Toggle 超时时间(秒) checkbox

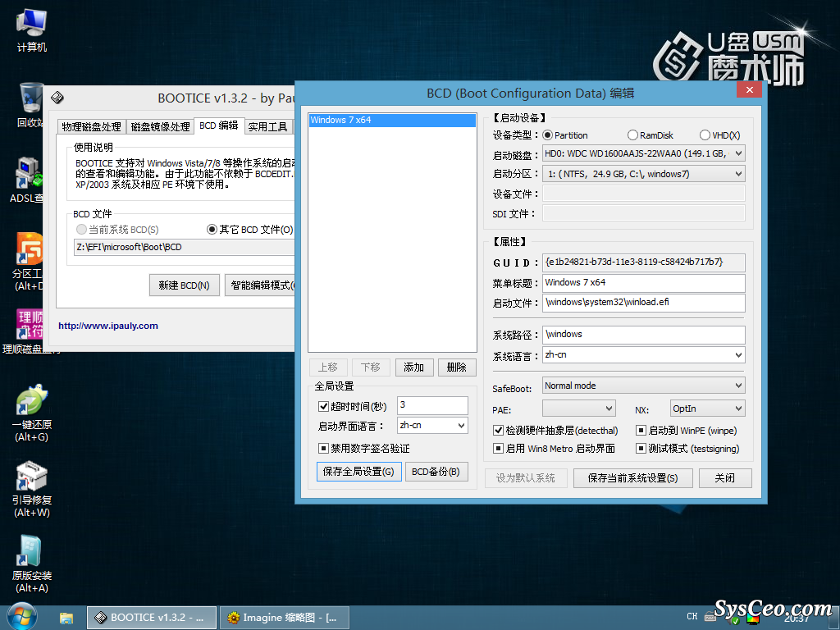pyautogui.click(x=323, y=407)
